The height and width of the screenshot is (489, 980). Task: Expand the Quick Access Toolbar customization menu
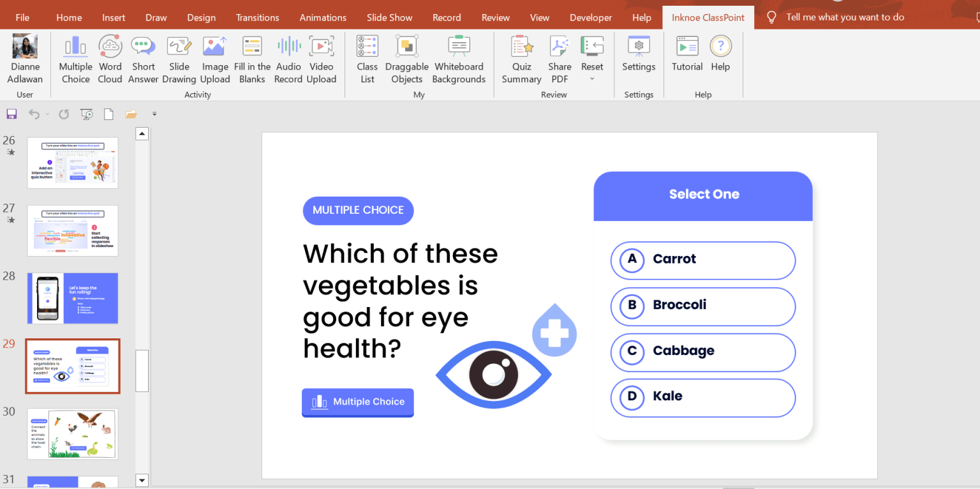(154, 114)
